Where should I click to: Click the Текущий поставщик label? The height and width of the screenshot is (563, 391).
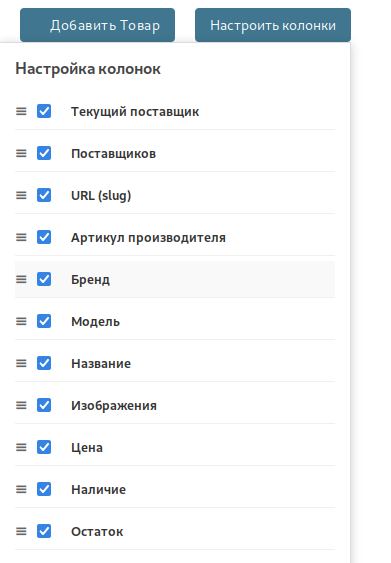point(135,112)
